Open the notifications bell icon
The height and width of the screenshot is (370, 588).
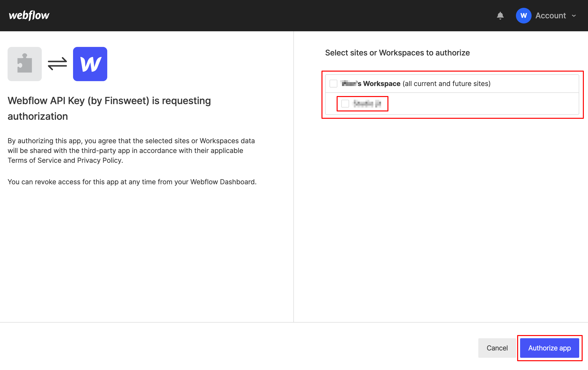(500, 16)
